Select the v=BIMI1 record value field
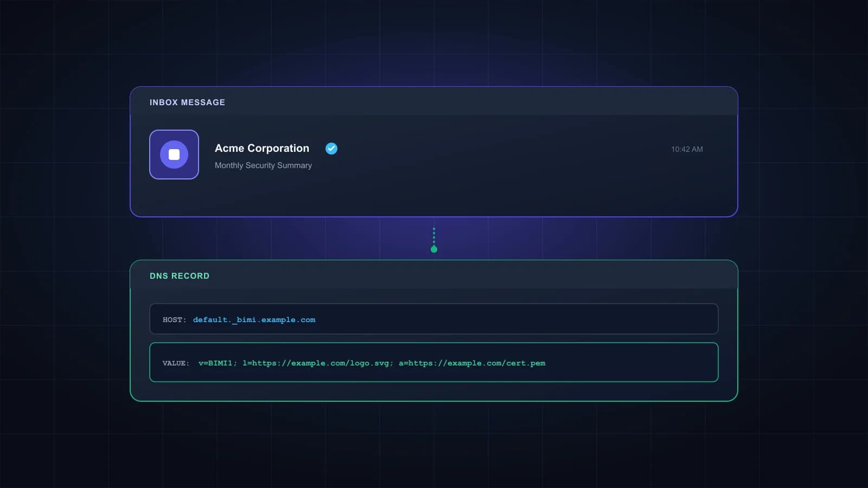 tap(434, 362)
